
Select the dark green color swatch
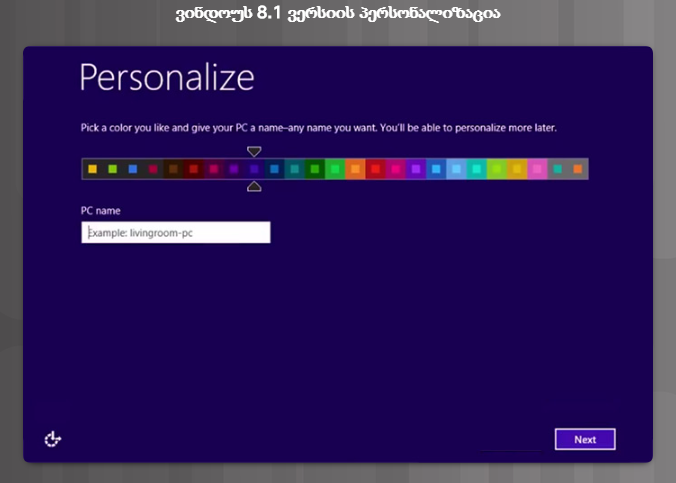tap(315, 169)
